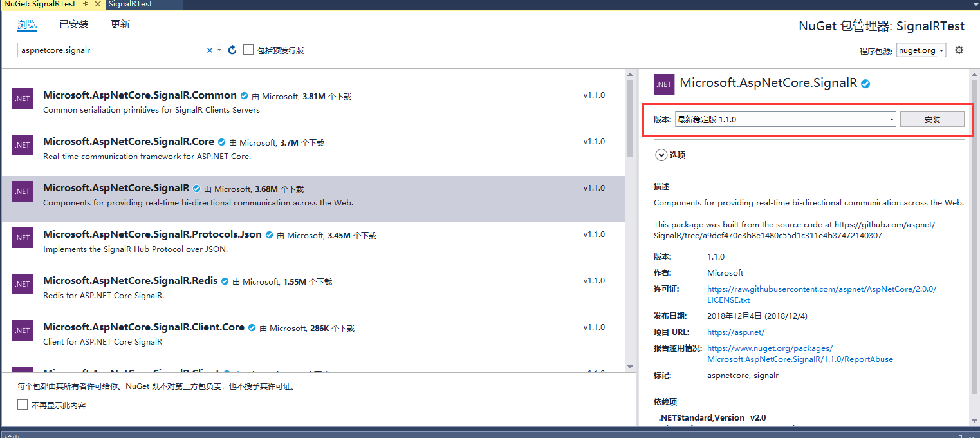Open package source settings gear icon
980x438 pixels.
(959, 50)
